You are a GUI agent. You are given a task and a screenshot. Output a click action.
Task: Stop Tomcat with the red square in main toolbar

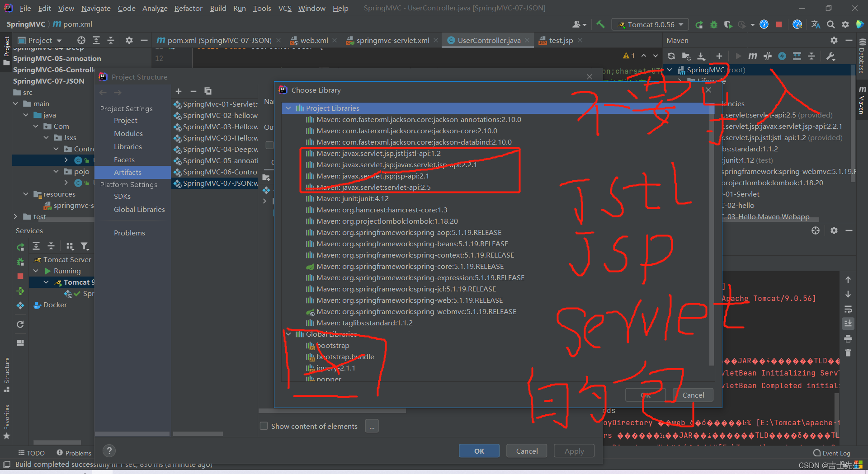point(779,24)
